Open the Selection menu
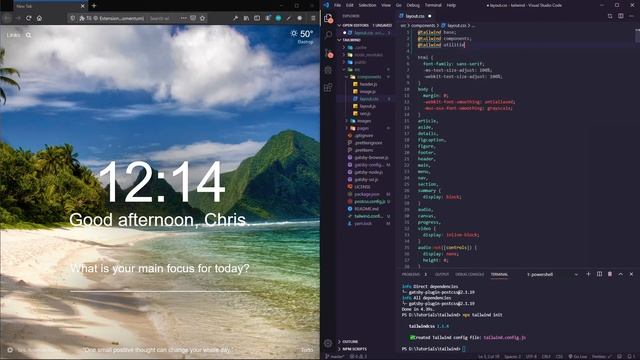Image resolution: width=640 pixels, height=360 pixels. [367, 5]
